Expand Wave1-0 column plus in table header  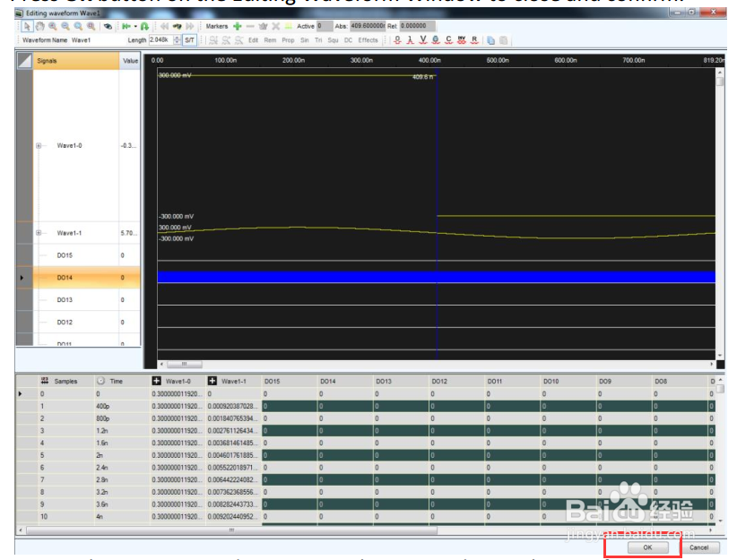pyautogui.click(x=157, y=381)
